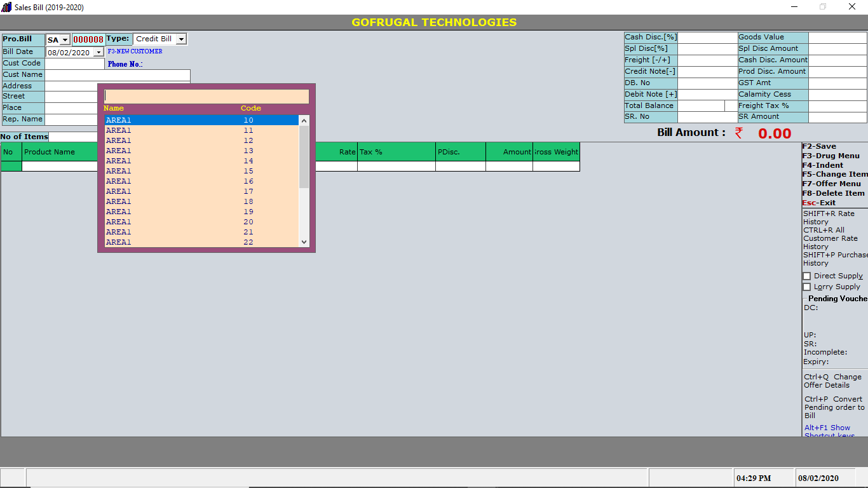Image resolution: width=868 pixels, height=488 pixels.
Task: Click the Cash Disc.[%] input field
Action: [707, 37]
